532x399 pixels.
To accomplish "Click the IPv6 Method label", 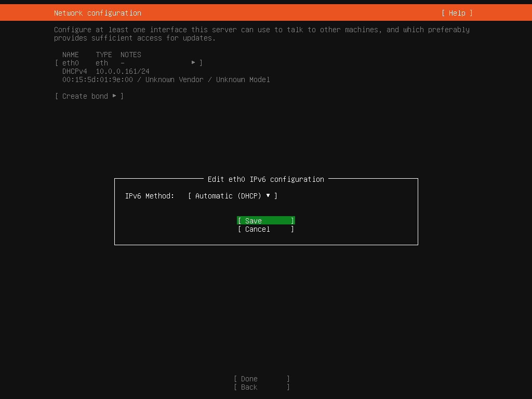I will click(150, 196).
